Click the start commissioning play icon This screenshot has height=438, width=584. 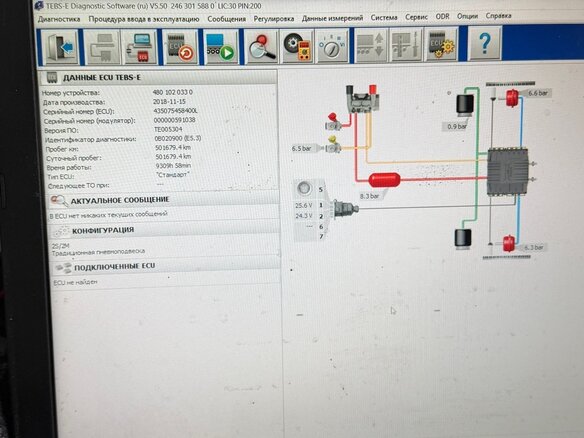[220, 47]
